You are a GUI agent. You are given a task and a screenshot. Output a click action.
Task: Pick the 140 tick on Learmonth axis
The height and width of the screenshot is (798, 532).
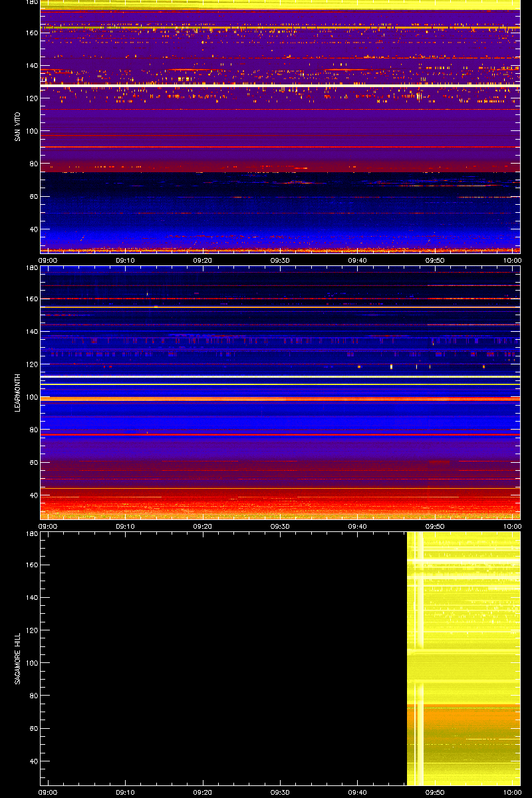[x=31, y=331]
